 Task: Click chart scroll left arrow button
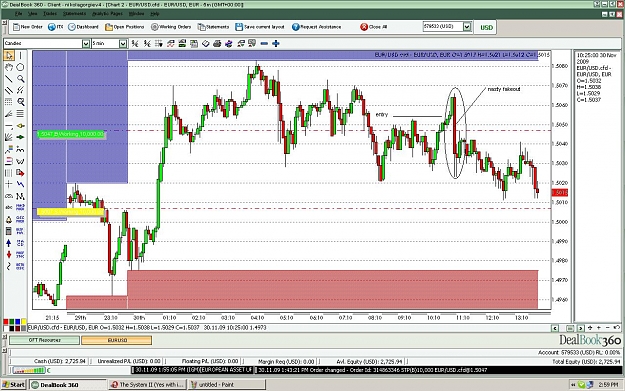555,328
